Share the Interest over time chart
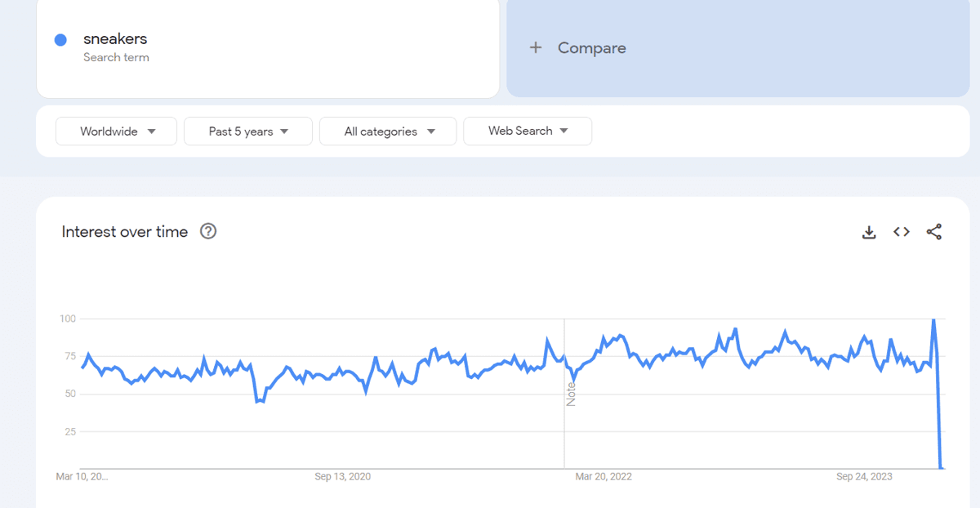 [x=934, y=232]
